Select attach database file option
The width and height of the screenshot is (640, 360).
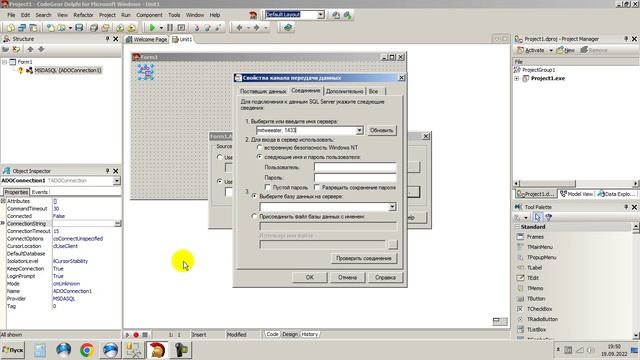(x=254, y=217)
